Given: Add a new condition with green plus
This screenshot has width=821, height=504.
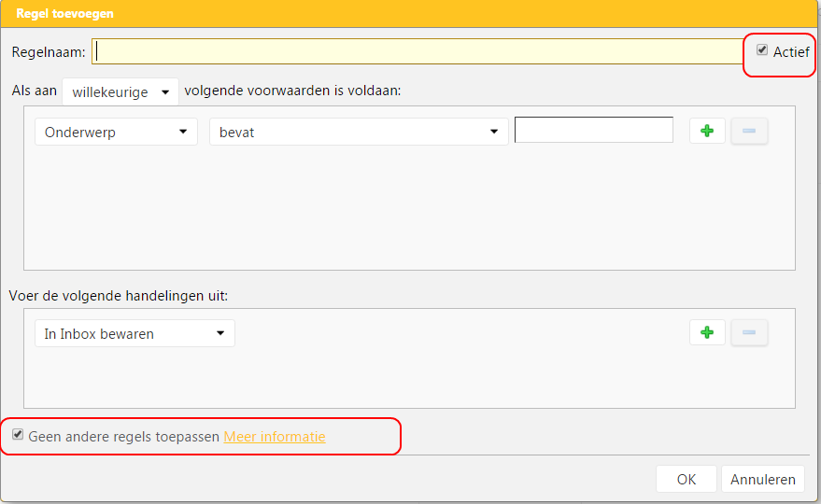Looking at the screenshot, I should [707, 132].
